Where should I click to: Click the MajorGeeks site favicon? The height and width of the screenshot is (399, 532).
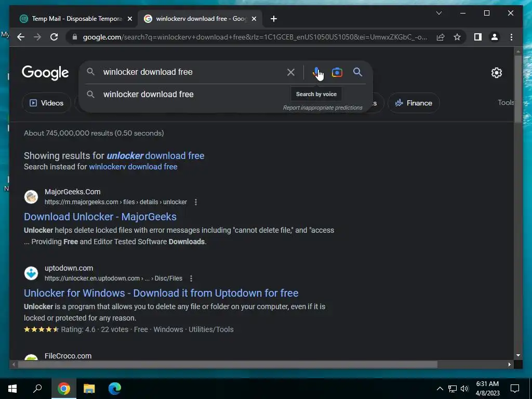pyautogui.click(x=31, y=197)
